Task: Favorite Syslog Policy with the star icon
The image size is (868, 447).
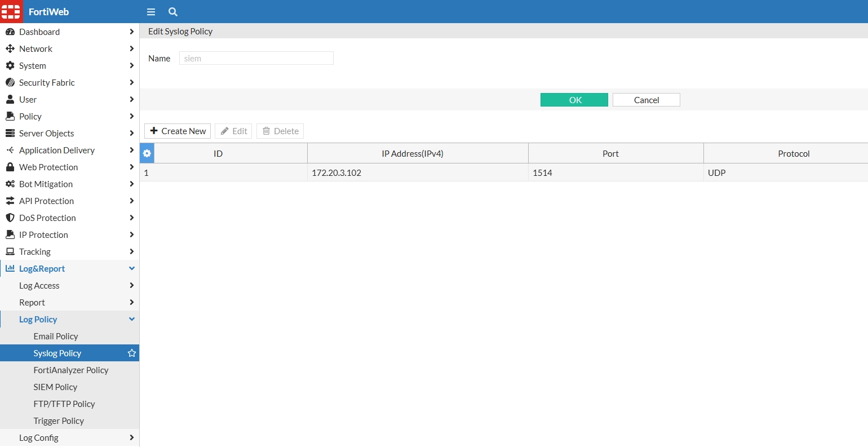Action: (x=132, y=353)
